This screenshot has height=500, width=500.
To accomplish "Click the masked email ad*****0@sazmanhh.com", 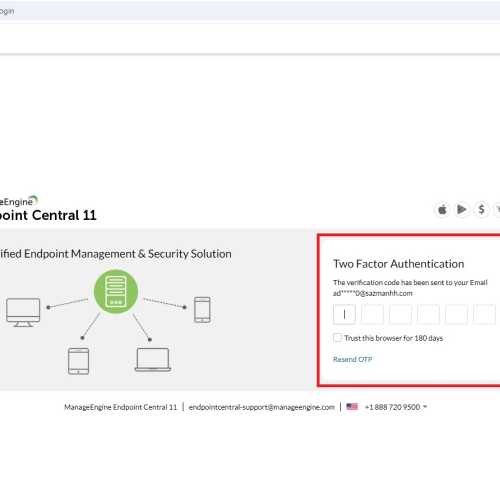I will pyautogui.click(x=373, y=293).
